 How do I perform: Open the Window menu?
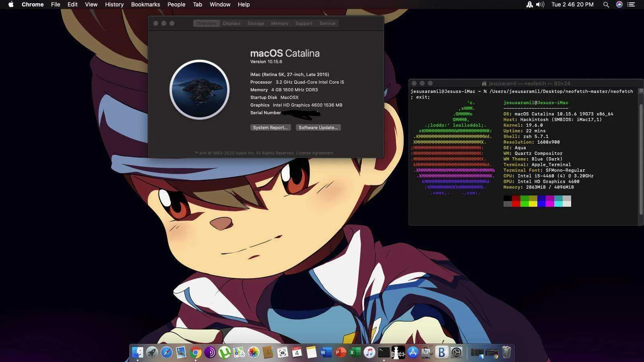click(x=220, y=4)
